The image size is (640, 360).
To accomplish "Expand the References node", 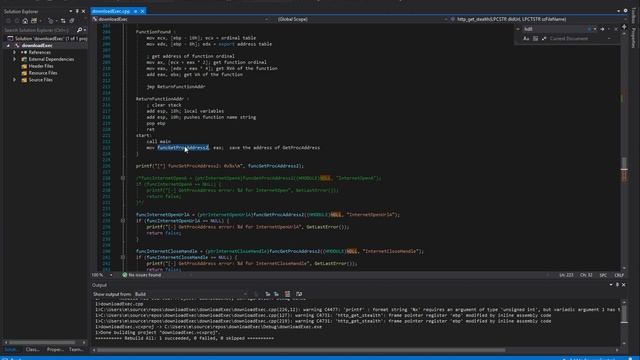I will point(14,52).
